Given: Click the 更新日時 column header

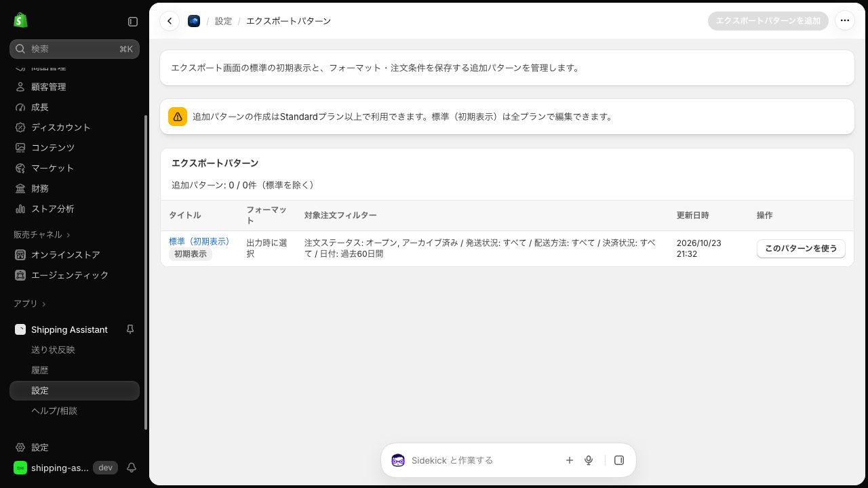Looking at the screenshot, I should point(692,216).
